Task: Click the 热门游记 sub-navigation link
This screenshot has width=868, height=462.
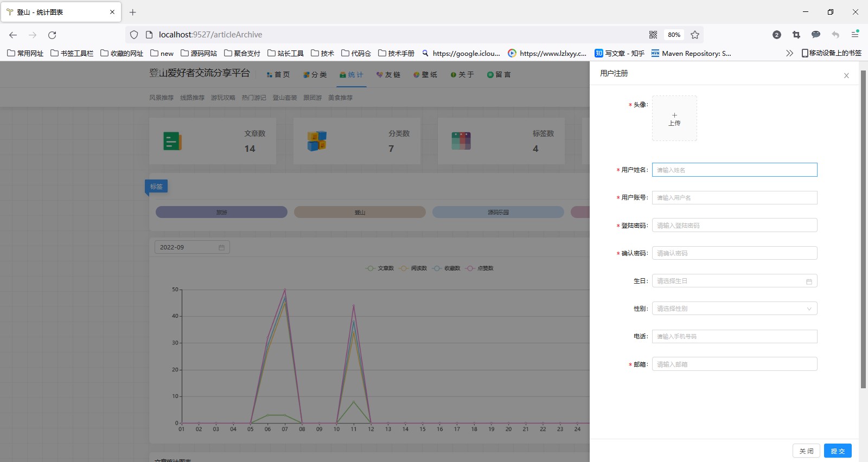Action: pyautogui.click(x=254, y=98)
